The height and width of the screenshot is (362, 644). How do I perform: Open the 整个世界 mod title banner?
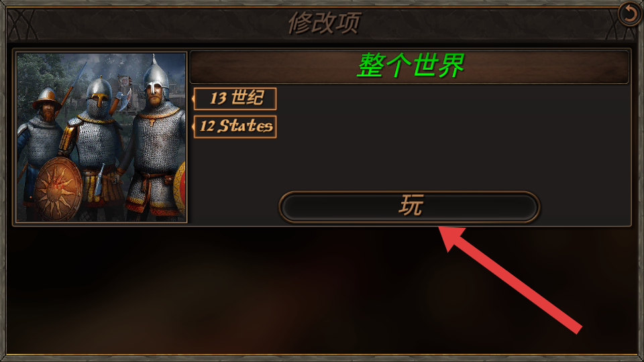pos(409,66)
